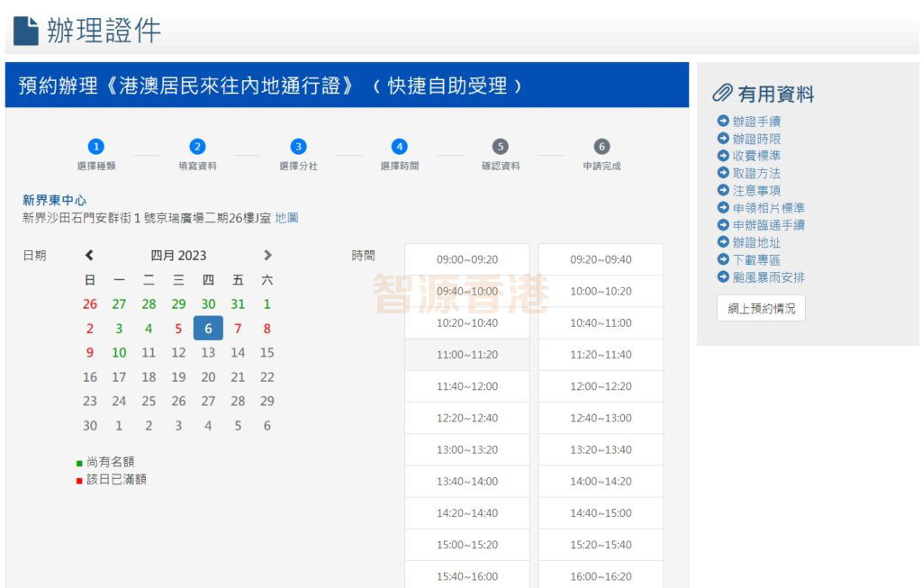Choose the 12:40~13:00 time slot
Image resolution: width=922 pixels, height=588 pixels.
point(601,418)
